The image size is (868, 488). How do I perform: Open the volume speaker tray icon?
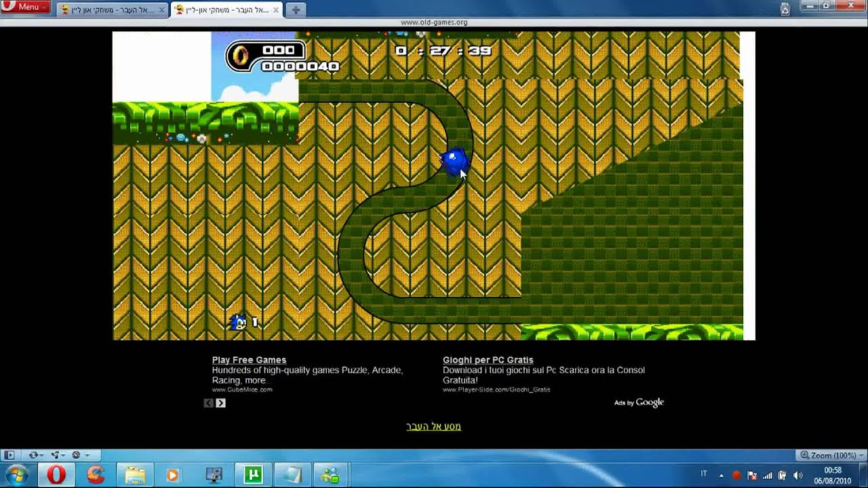coord(798,475)
